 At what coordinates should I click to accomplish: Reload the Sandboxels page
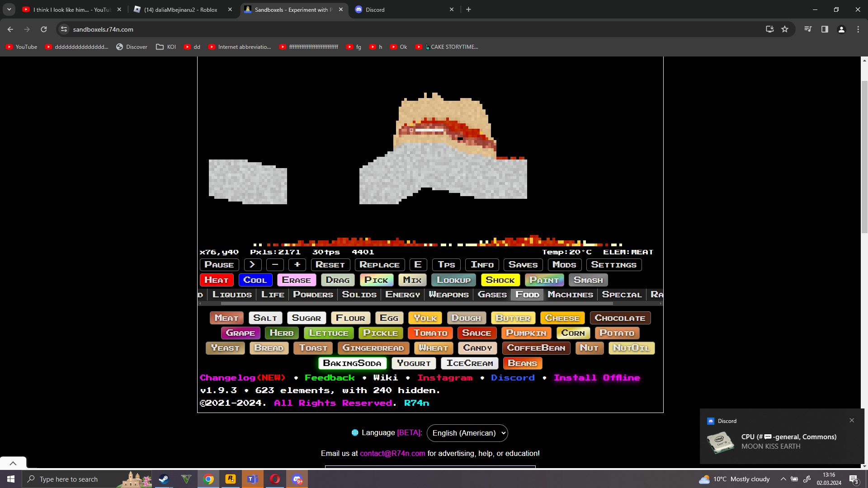(x=44, y=29)
